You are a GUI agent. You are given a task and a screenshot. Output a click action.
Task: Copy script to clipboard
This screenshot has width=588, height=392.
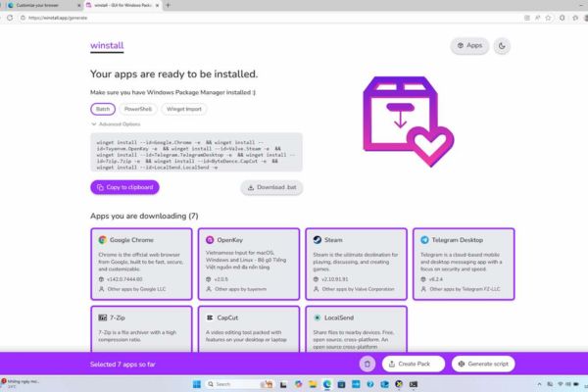coord(124,187)
